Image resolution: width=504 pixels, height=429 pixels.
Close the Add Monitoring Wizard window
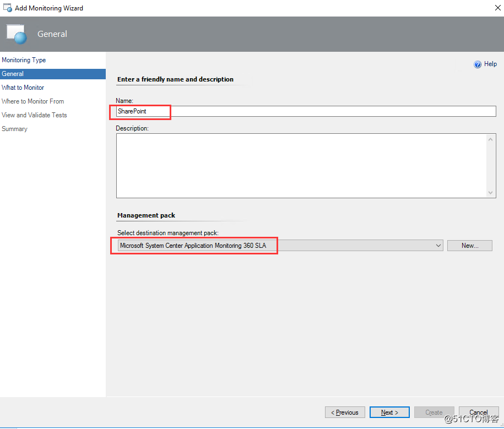(497, 8)
